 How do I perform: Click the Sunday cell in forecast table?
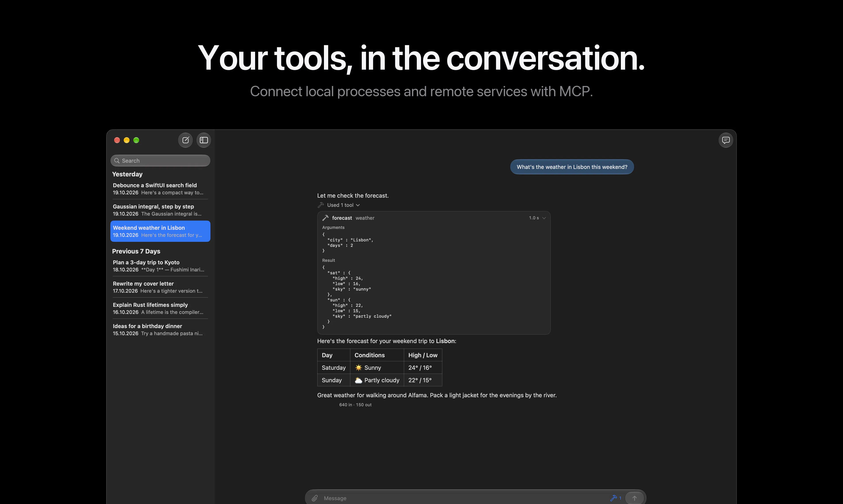[x=333, y=380]
